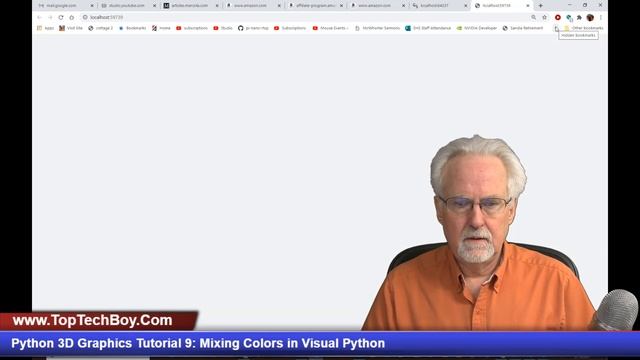The width and height of the screenshot is (640, 360).
Task: Open the Studio YouTube bookmark
Action: pyautogui.click(x=223, y=28)
